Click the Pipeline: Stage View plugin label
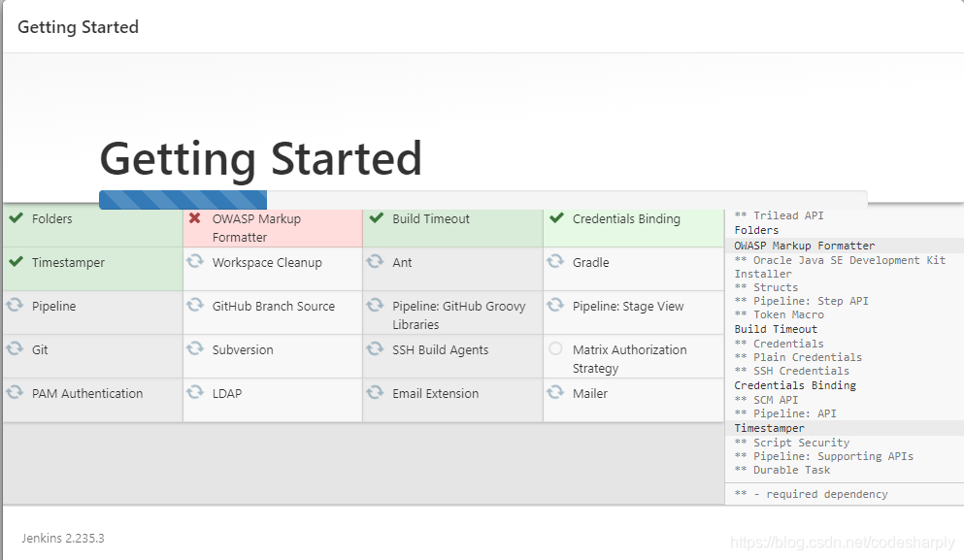The height and width of the screenshot is (560, 964). (628, 306)
